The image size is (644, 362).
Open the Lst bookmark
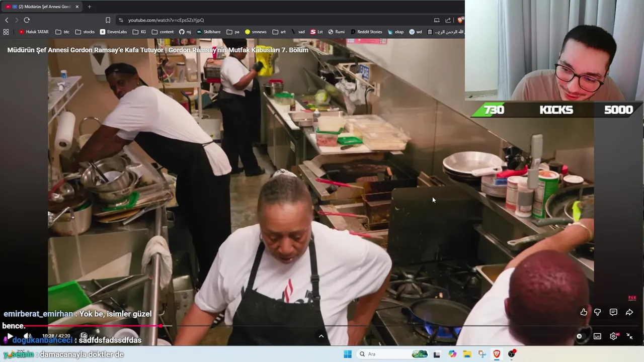[x=316, y=32]
